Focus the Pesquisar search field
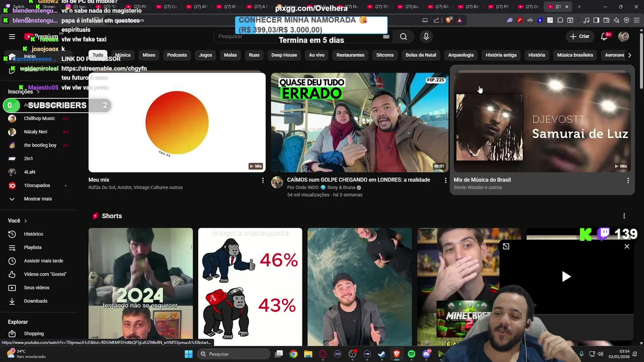 pos(304,36)
